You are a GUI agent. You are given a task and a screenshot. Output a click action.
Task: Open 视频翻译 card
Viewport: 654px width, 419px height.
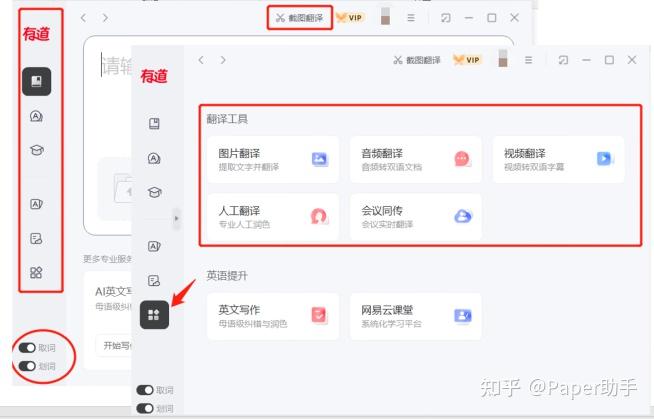tap(558, 159)
